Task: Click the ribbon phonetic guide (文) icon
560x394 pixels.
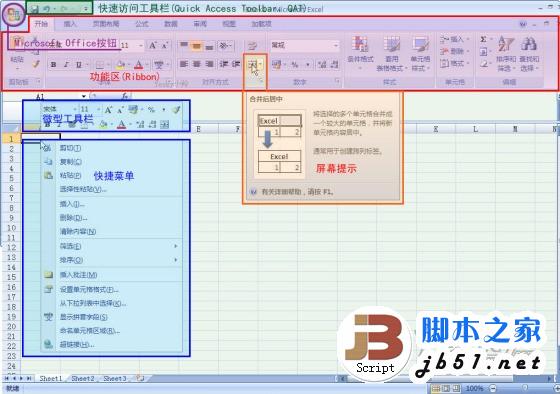Action: click(159, 65)
